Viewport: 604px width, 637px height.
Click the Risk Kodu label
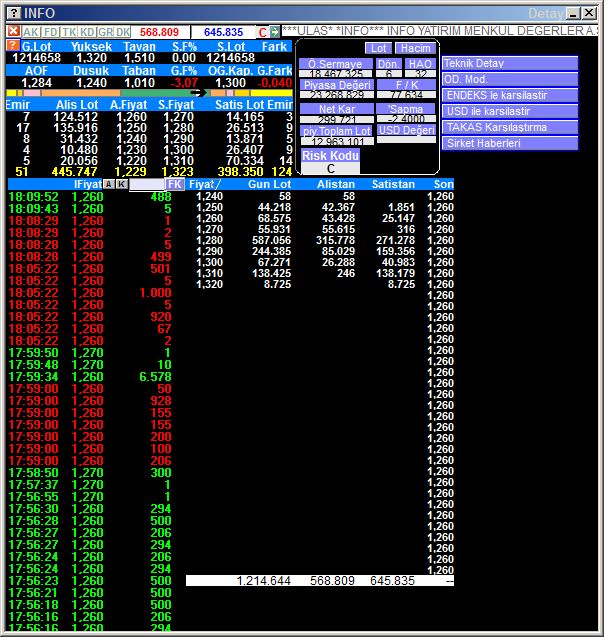click(331, 155)
